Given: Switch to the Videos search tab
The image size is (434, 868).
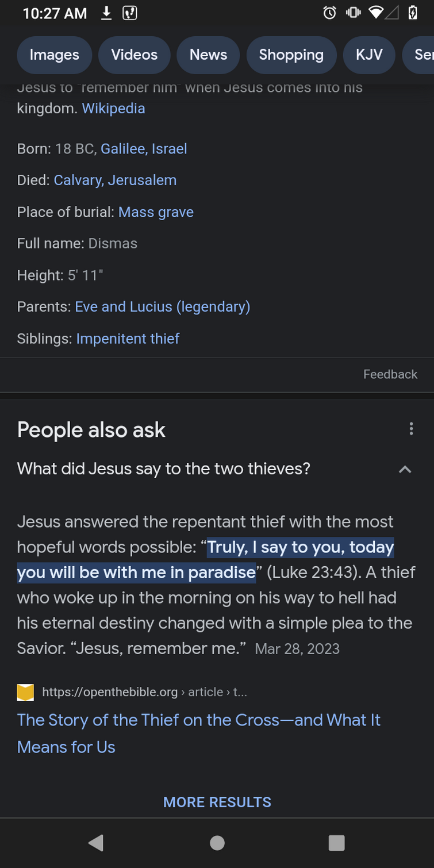Looking at the screenshot, I should (x=134, y=55).
